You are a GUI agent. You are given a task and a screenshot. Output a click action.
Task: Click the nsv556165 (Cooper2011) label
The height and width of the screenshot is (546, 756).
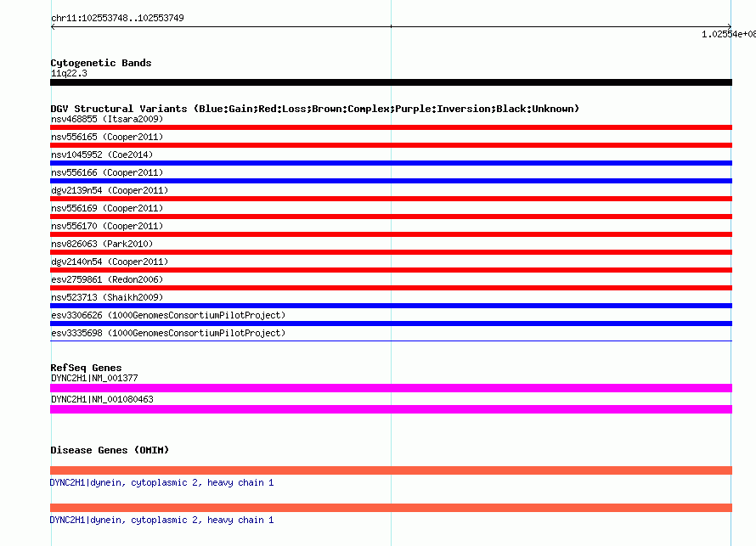click(x=107, y=137)
